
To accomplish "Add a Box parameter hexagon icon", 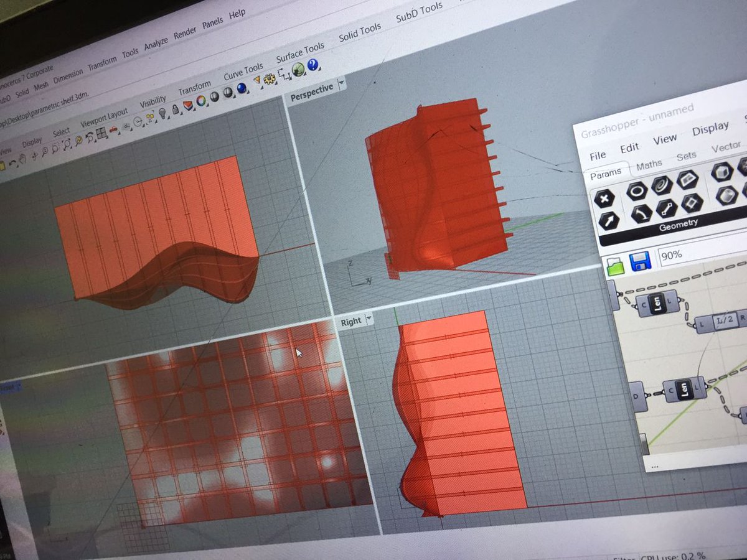I will [x=723, y=172].
